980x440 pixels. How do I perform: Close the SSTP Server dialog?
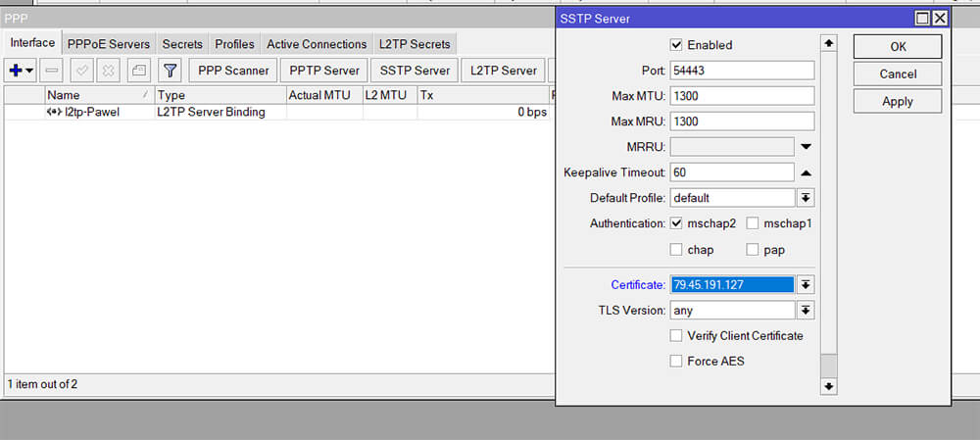[x=940, y=19]
